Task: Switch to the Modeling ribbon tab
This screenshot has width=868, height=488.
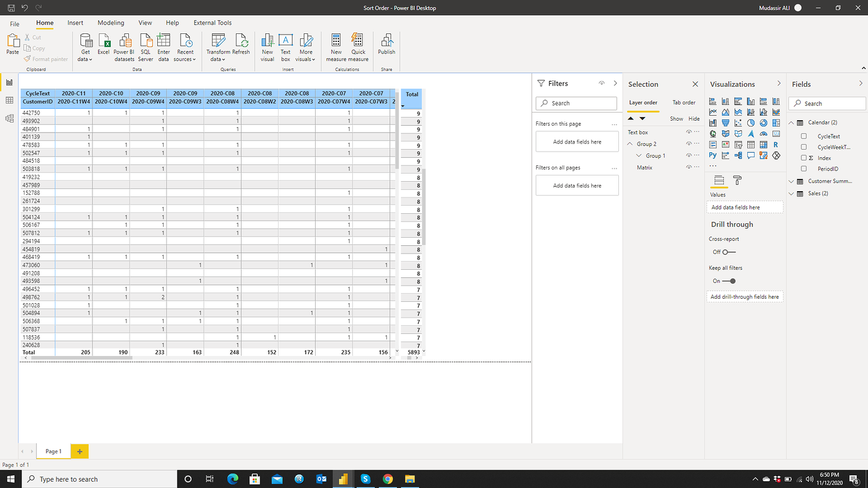Action: coord(111,23)
